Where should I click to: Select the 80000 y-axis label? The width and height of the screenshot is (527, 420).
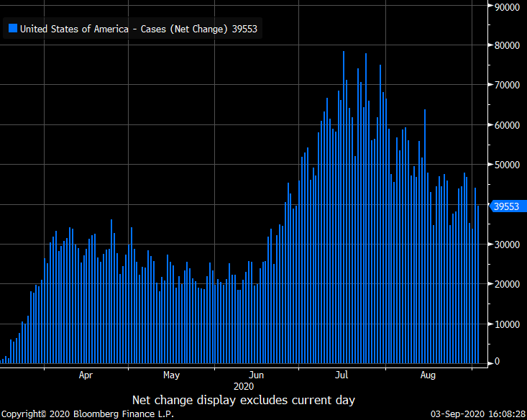508,46
